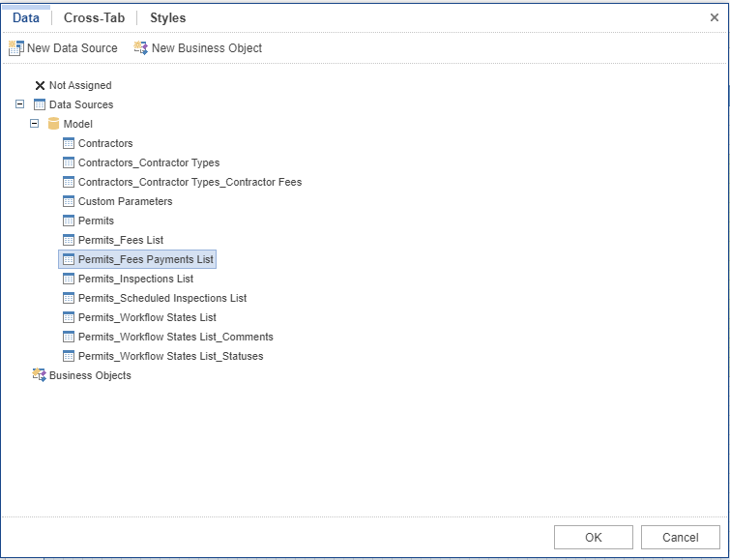
Task: Select Contractors_Contractor Types_Contractor Fees data source
Action: click(190, 182)
